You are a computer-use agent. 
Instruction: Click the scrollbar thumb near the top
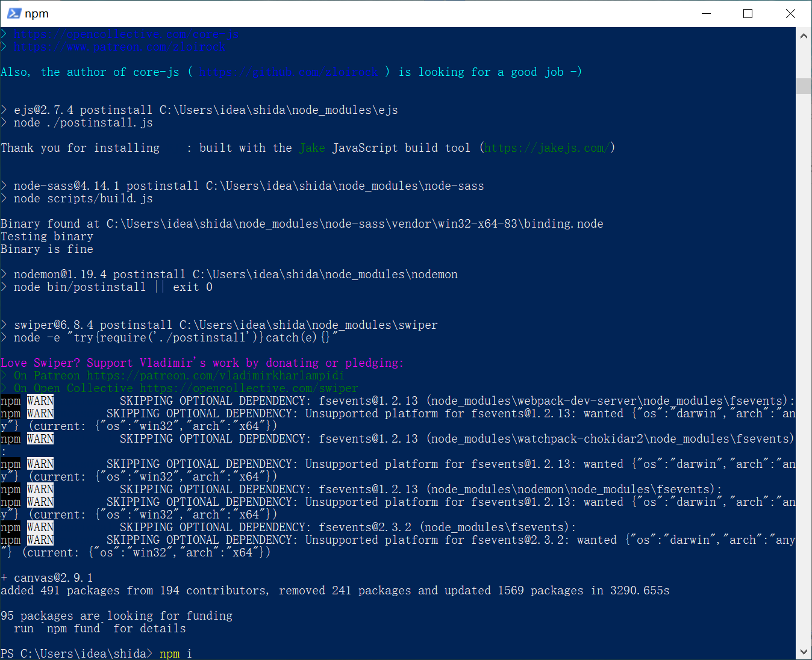point(804,86)
